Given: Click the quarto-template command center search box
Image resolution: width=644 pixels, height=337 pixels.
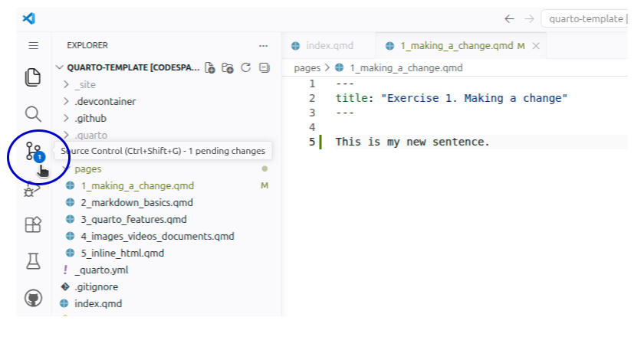Looking at the screenshot, I should click(x=585, y=19).
